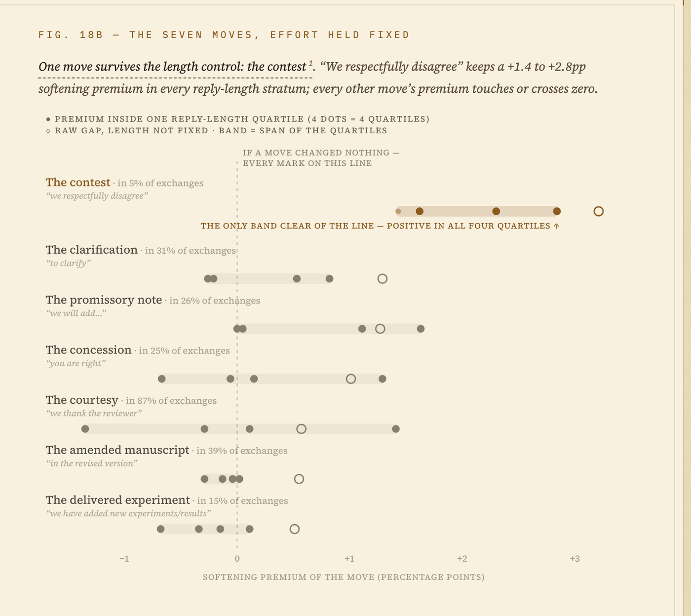Click 'The clarification' row heading
This screenshot has width=691, height=616.
[x=92, y=250]
